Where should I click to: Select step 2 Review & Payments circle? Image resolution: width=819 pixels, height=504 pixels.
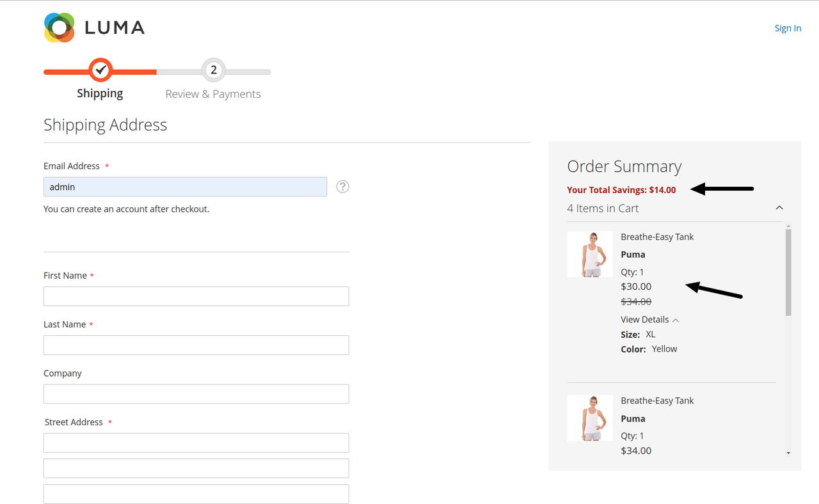(214, 70)
